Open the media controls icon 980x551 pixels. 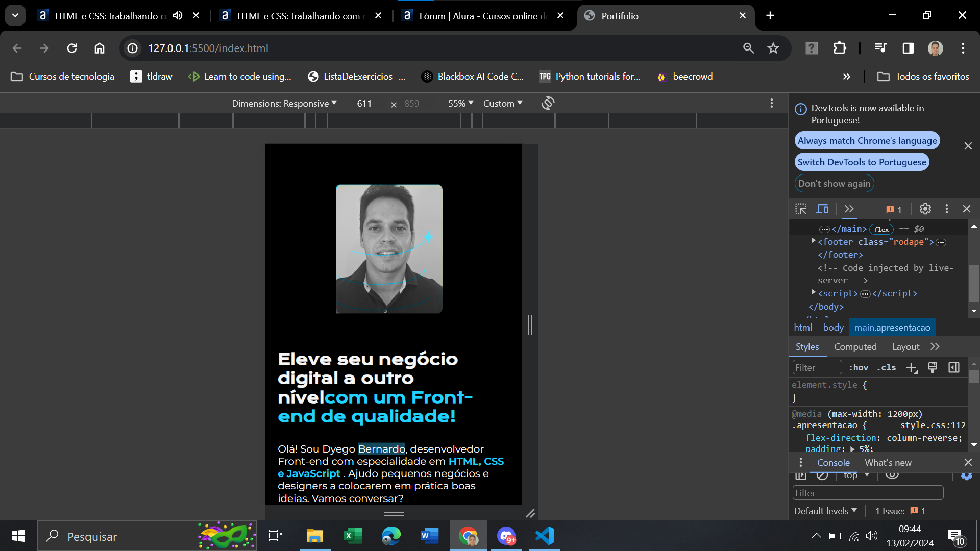click(x=880, y=48)
